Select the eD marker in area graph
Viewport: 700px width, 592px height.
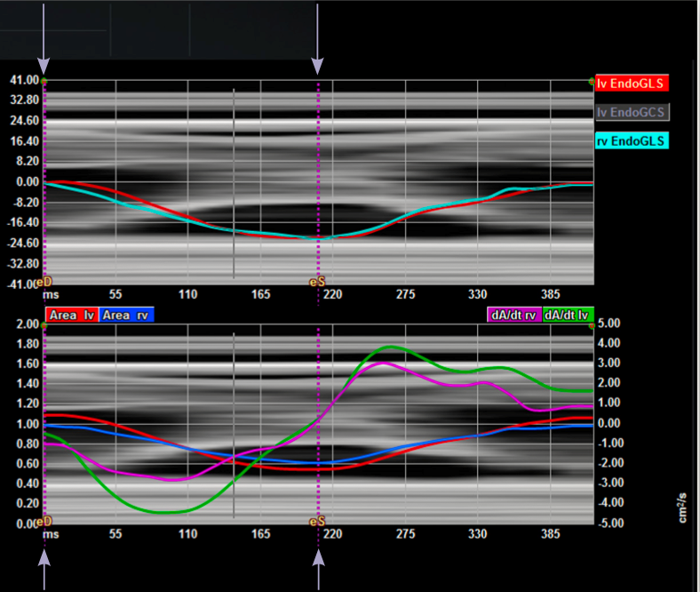pyautogui.click(x=44, y=522)
